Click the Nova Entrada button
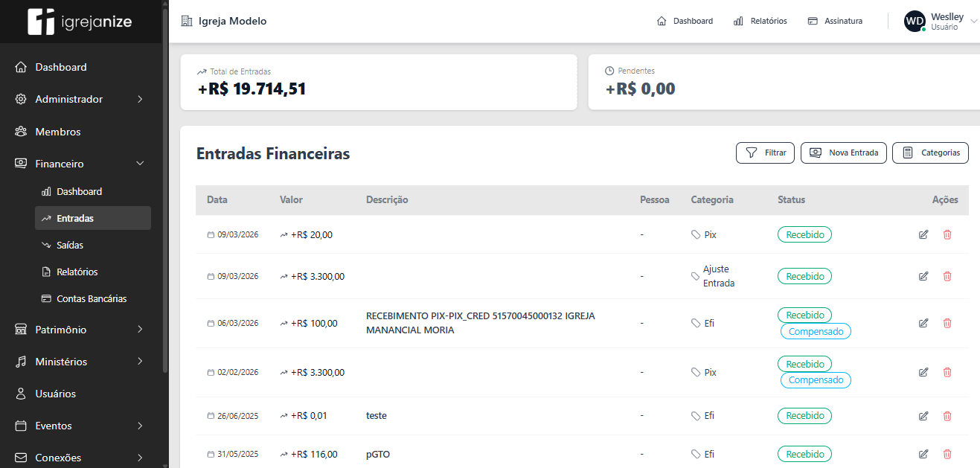The width and height of the screenshot is (980, 468). (x=843, y=153)
